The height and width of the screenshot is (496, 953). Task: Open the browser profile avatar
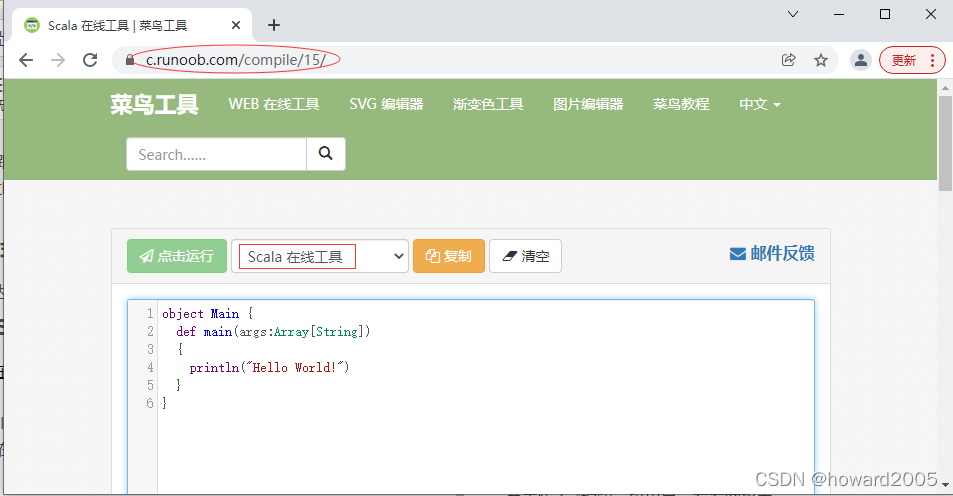point(861,60)
